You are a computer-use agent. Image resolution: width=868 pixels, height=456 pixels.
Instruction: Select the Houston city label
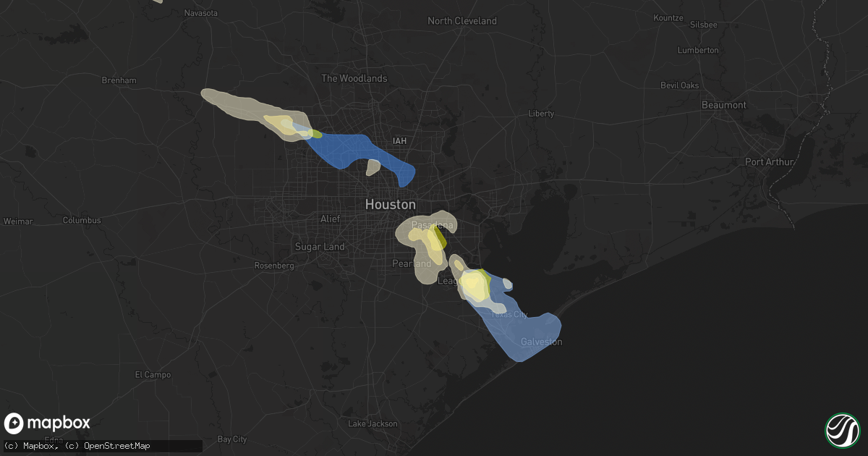tap(391, 205)
